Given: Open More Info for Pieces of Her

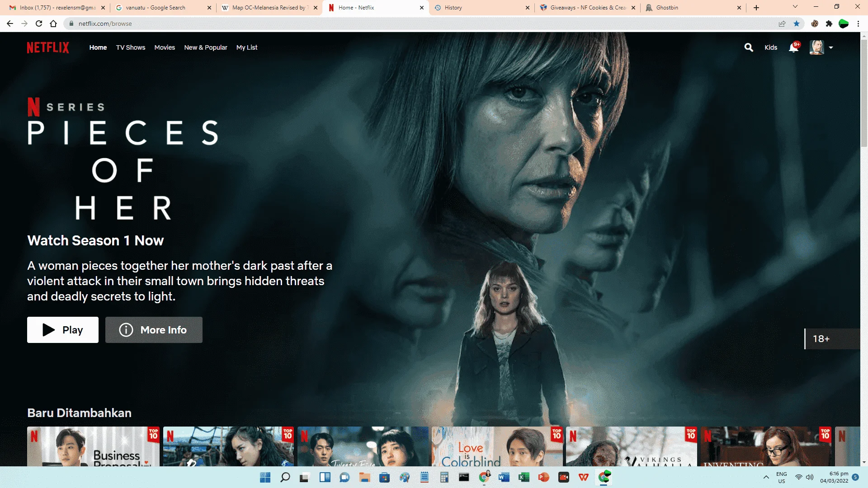Looking at the screenshot, I should (x=154, y=330).
